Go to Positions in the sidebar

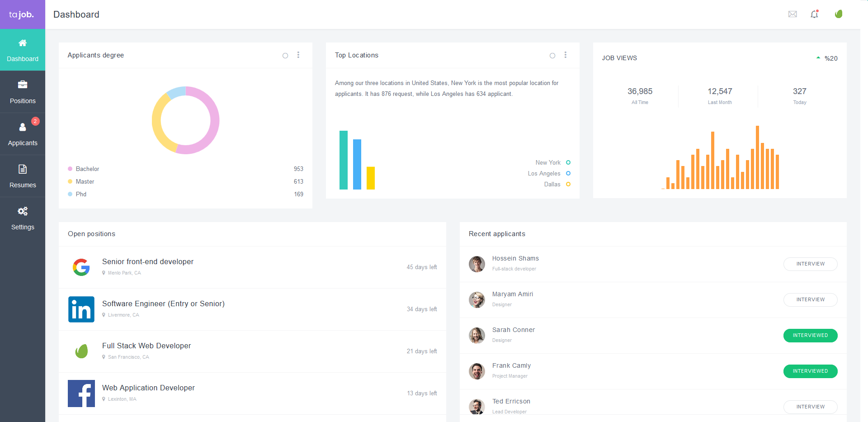coord(23,92)
